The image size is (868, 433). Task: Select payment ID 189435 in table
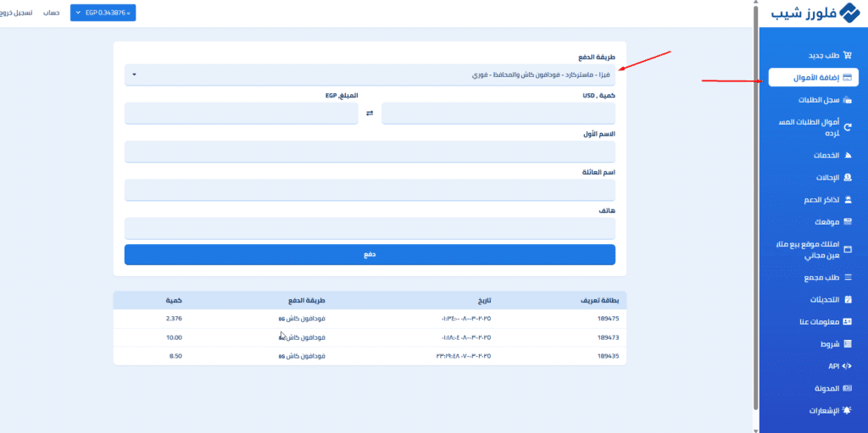[x=608, y=356]
